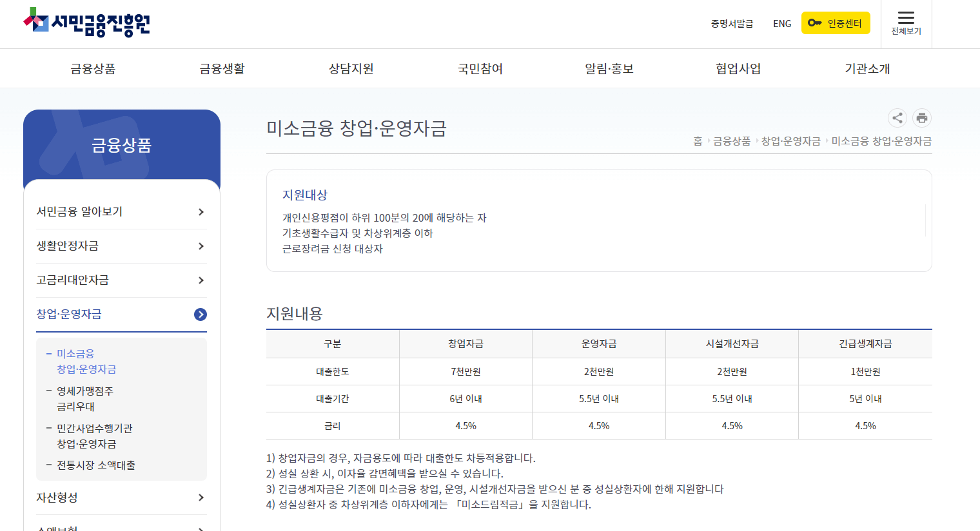Open the share options icon
Screen dimensions: 980x531
pos(897,118)
